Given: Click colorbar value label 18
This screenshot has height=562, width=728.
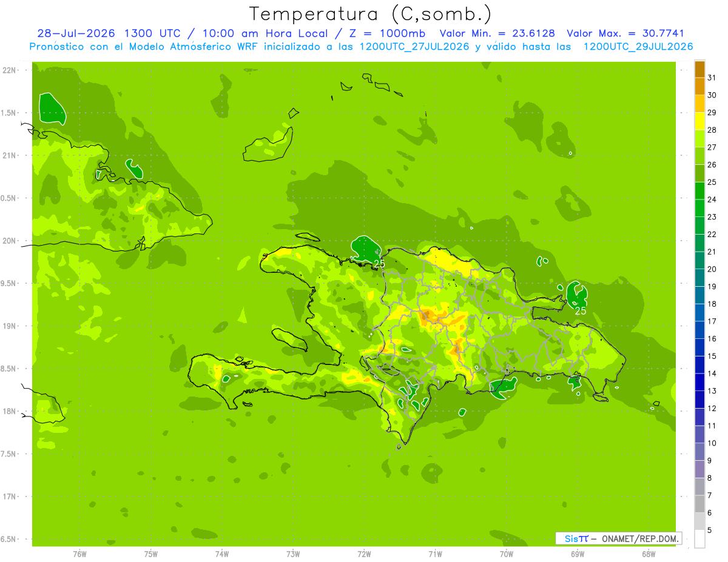Looking at the screenshot, I should coord(712,304).
